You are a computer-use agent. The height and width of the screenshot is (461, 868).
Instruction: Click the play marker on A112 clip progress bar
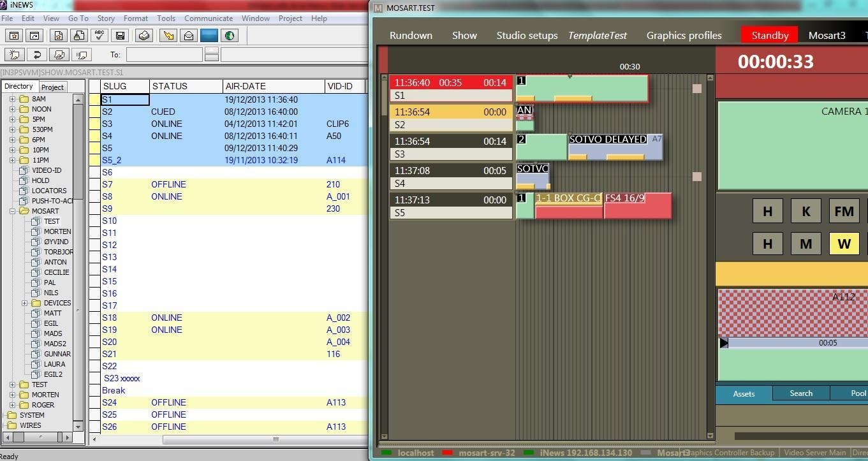click(723, 343)
